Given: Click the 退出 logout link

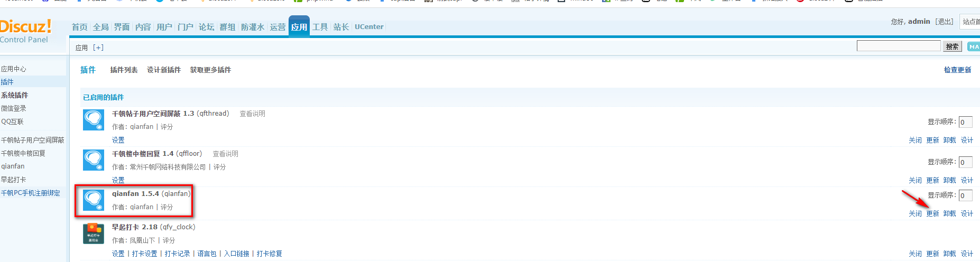Looking at the screenshot, I should pyautogui.click(x=945, y=22).
